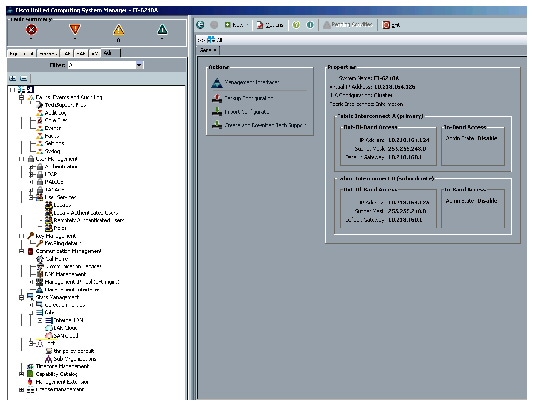
Task: Select Audit Logs tree item
Action: pyautogui.click(x=55, y=113)
